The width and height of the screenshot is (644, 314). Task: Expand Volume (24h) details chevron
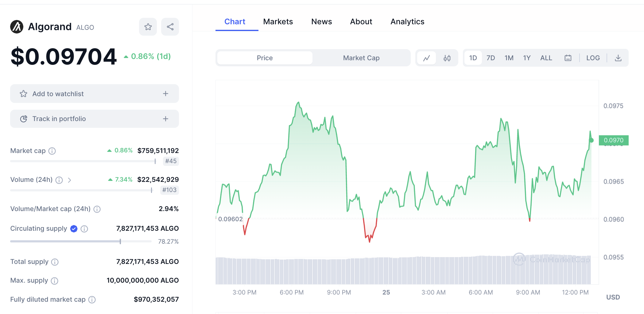coord(70,180)
